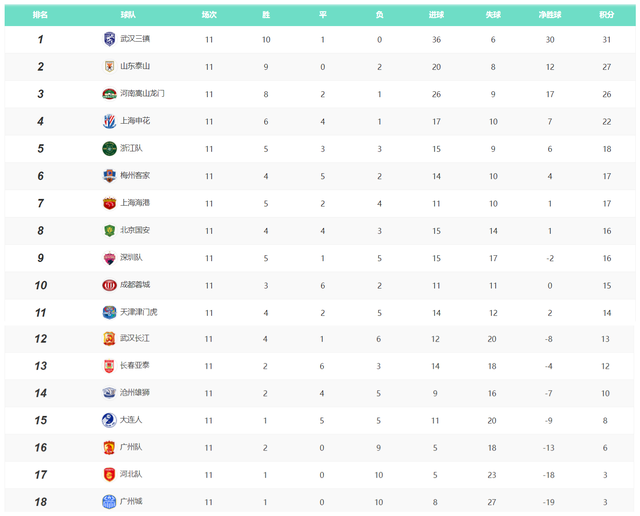640x516 pixels.
Task: Click the 广州城 blue team badge
Action: [109, 501]
